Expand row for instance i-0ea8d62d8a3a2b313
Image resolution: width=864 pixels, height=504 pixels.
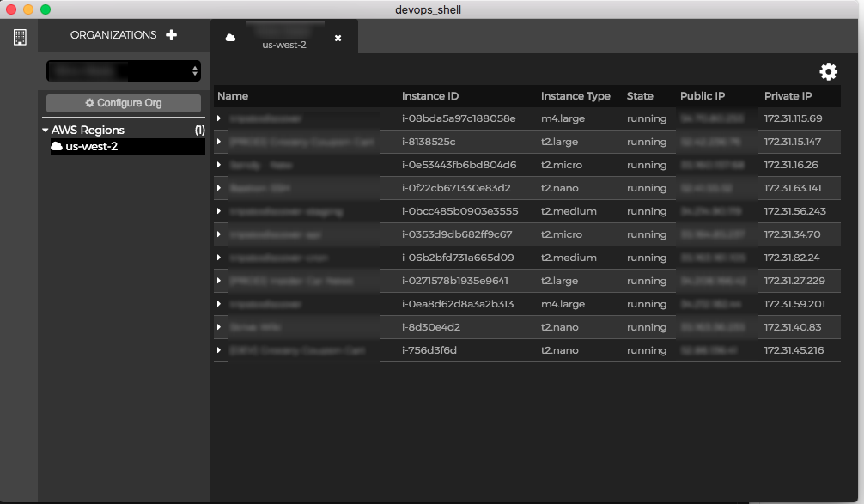coord(219,303)
